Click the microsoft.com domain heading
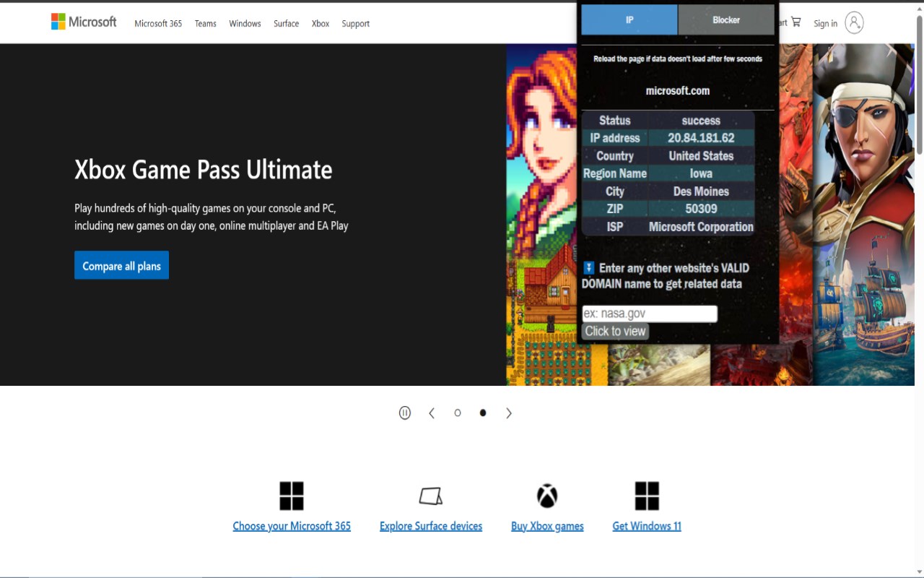 (x=677, y=91)
